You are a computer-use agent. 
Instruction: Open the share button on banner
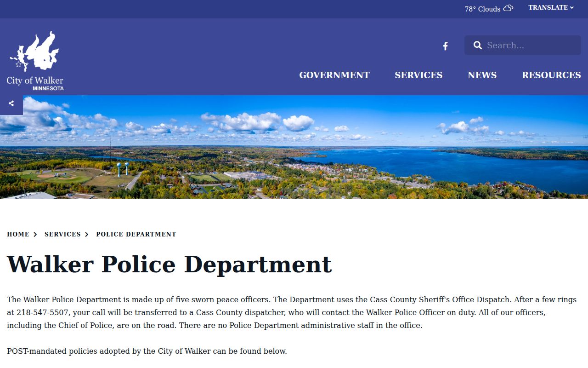11,103
